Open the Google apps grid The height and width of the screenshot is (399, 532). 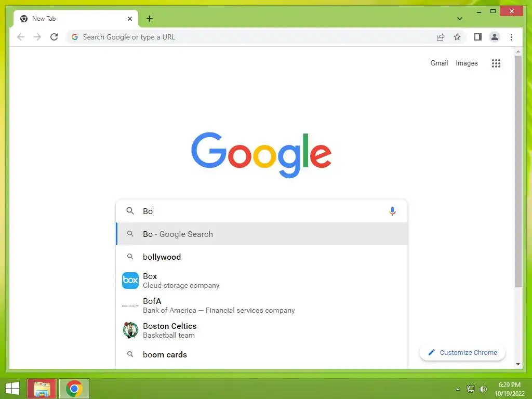(496, 63)
